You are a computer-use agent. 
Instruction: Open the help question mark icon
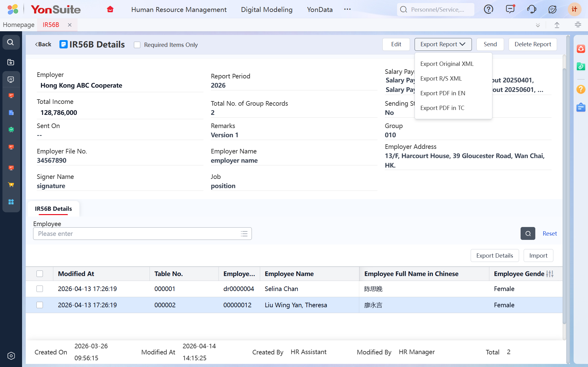pos(488,9)
